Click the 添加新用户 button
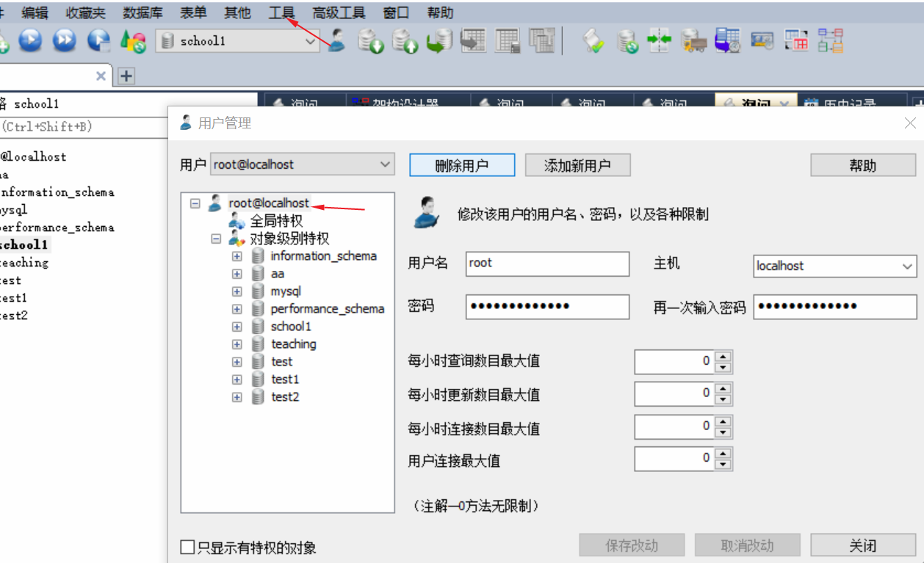 577,164
